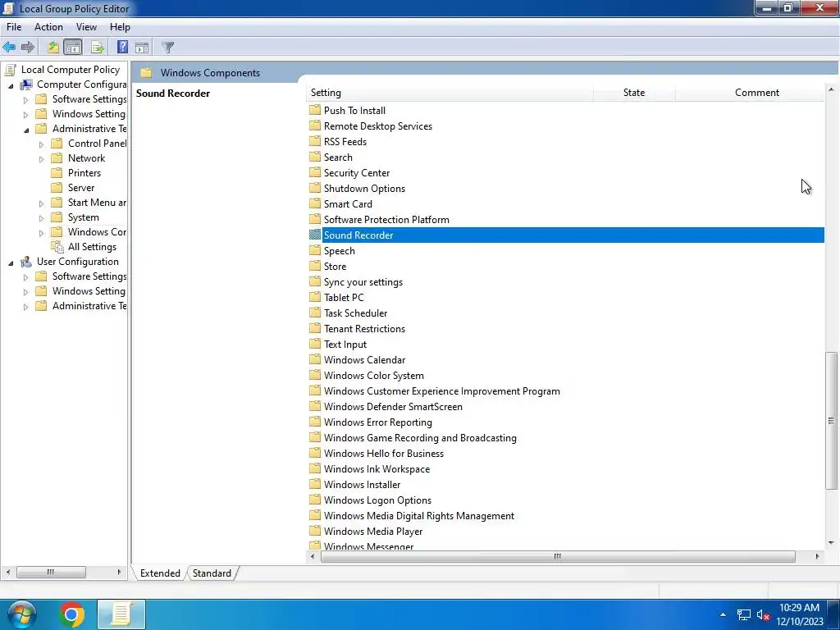
Task: Click the tree pane horizontal scrollbar right arrow
Action: pos(119,572)
